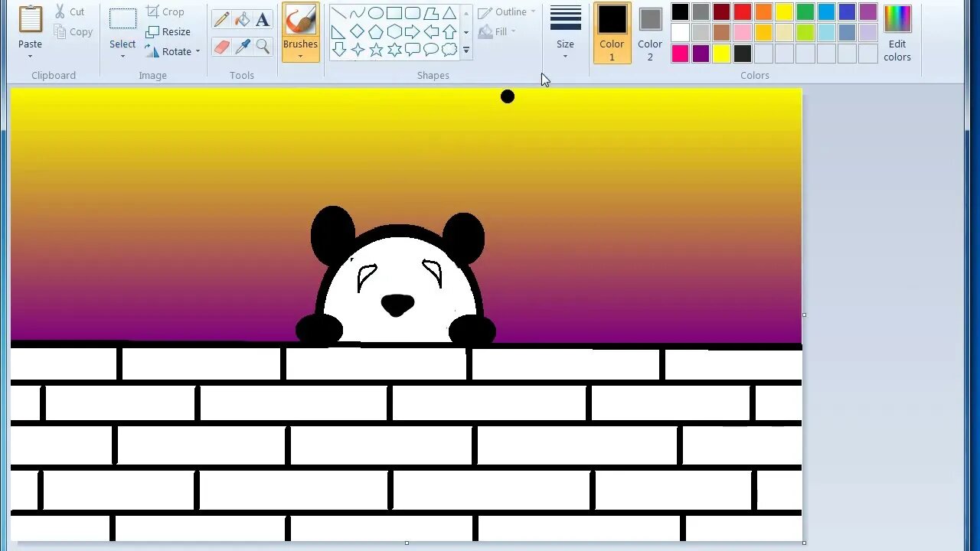980x551 pixels.
Task: Choose the Right arrow shape
Action: (412, 31)
